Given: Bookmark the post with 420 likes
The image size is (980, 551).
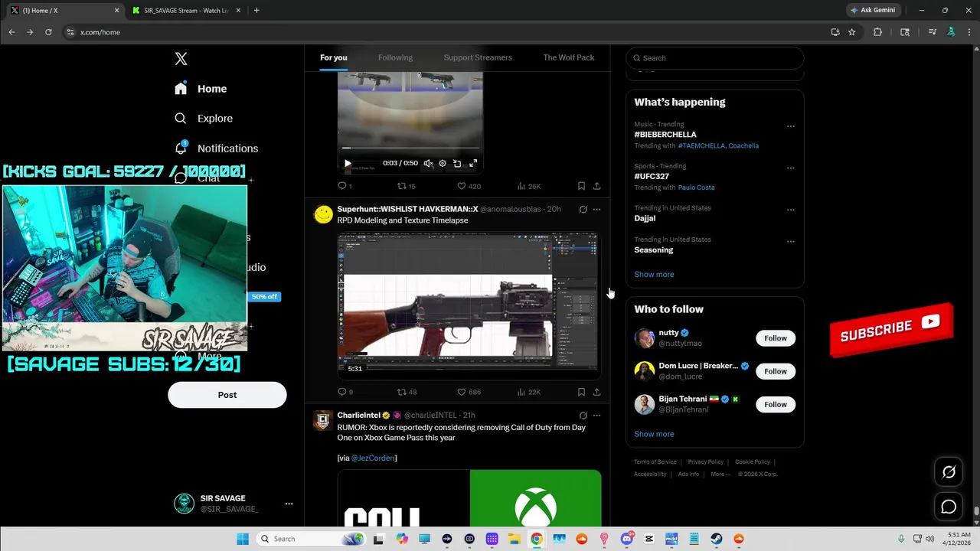Looking at the screenshot, I should pyautogui.click(x=581, y=186).
